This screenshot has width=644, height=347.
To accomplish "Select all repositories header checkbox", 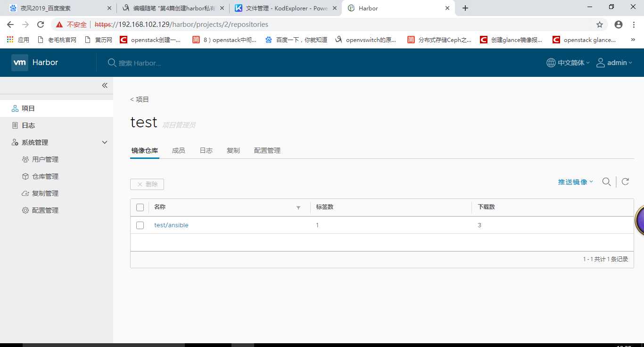I will [140, 207].
